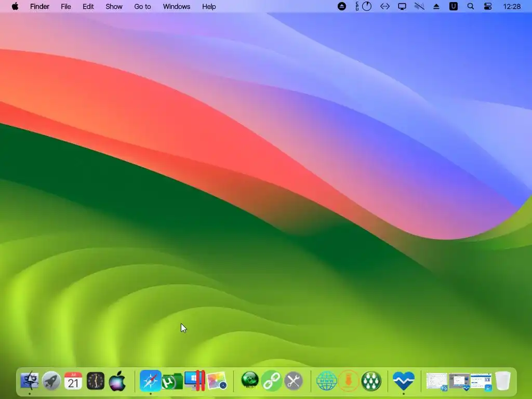Open the uTorrent green folder icon
Image resolution: width=532 pixels, height=399 pixels.
[172, 381]
